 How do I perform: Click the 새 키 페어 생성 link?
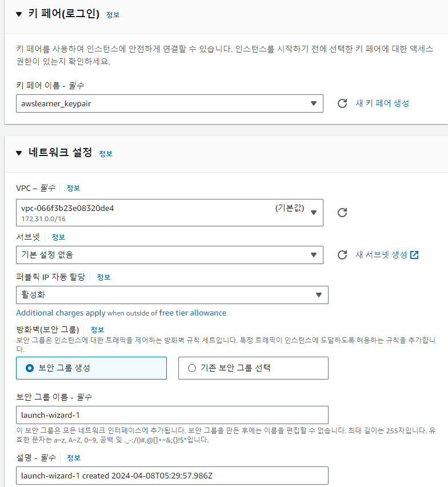coord(382,103)
